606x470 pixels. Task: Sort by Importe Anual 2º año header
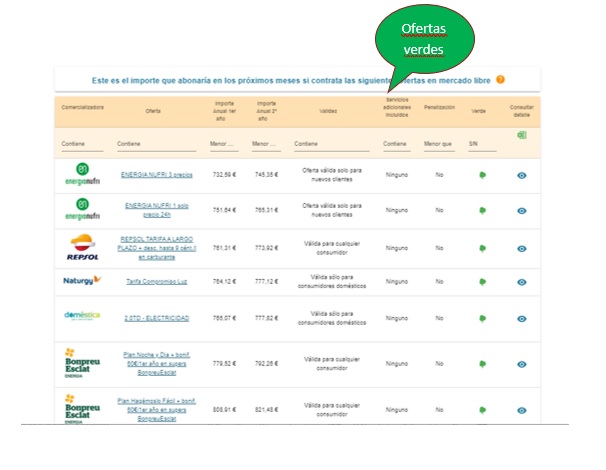point(266,111)
